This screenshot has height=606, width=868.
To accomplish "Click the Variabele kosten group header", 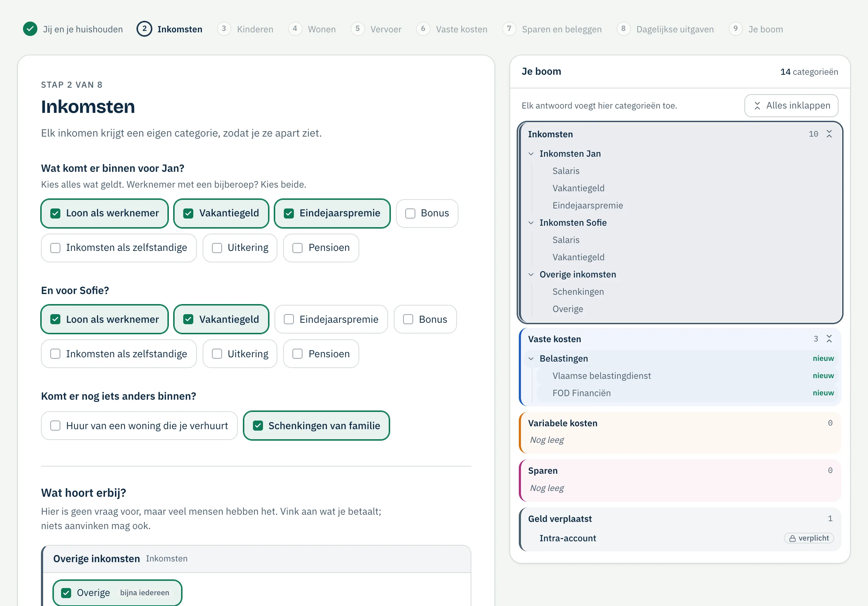I will 680,423.
